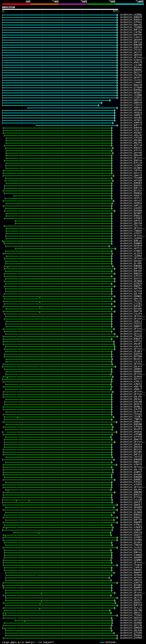Screen dimensions: 146x644
Task: Open hit UniRef100_Q42371
Action: coord(131,53)
